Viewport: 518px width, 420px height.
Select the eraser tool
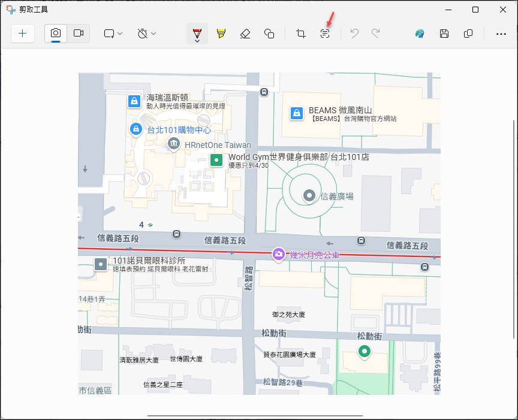(245, 34)
